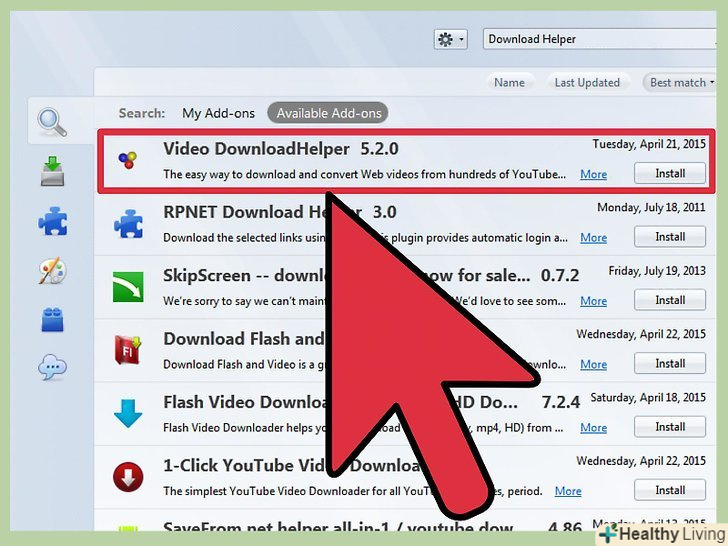
Task: Open More link for Download Flash and Video
Action: click(x=593, y=364)
